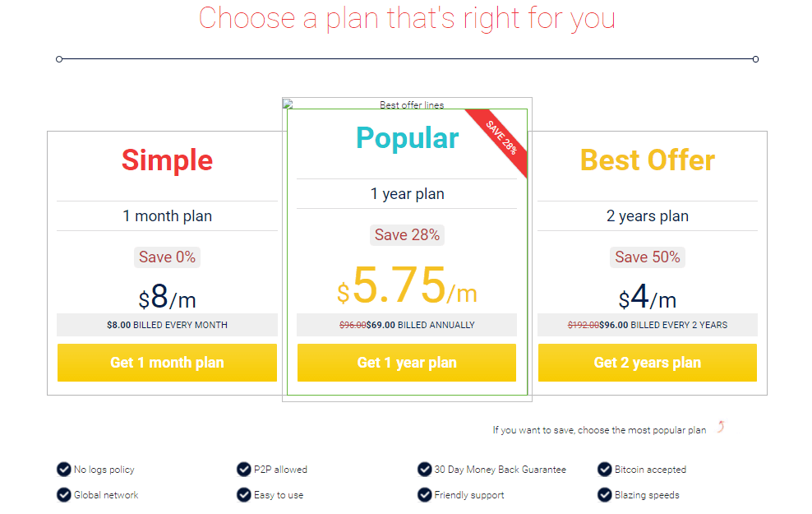Click the Blazing speeds checkmark icon

coord(604,495)
